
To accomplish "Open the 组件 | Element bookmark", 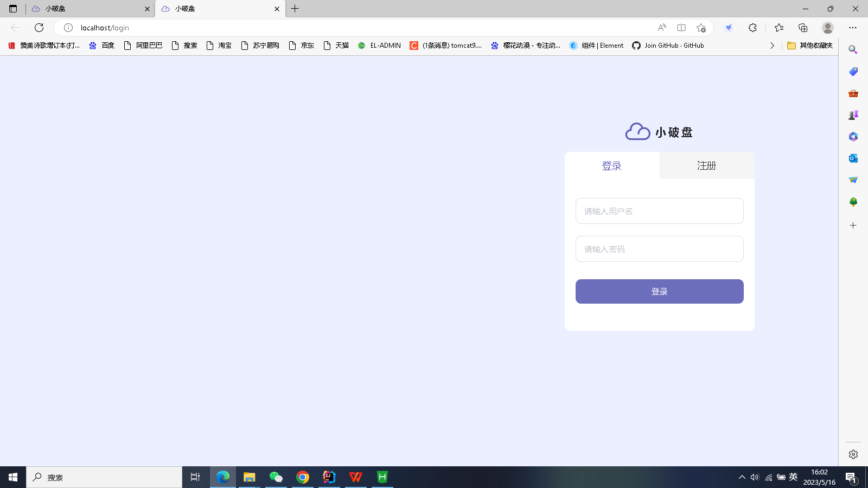I will pyautogui.click(x=596, y=46).
